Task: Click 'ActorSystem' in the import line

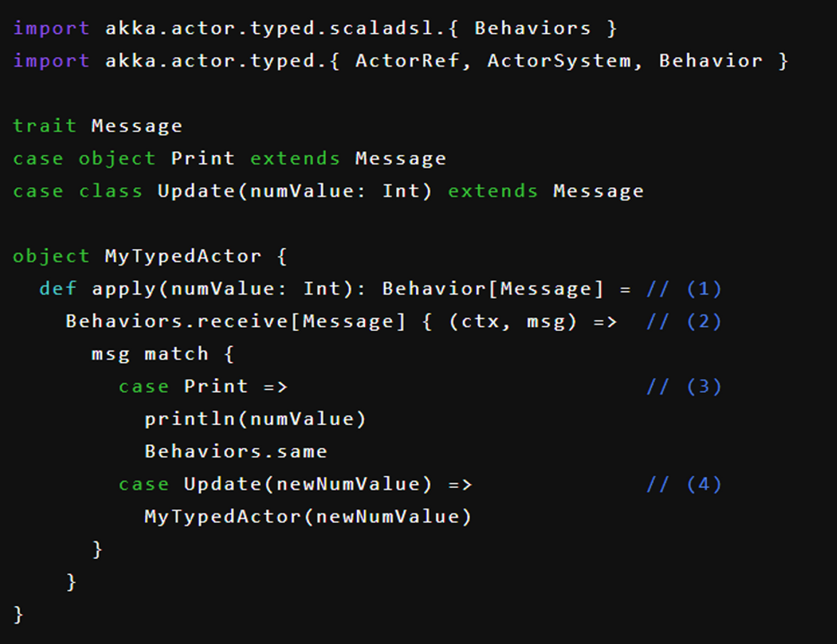Action: point(559,60)
